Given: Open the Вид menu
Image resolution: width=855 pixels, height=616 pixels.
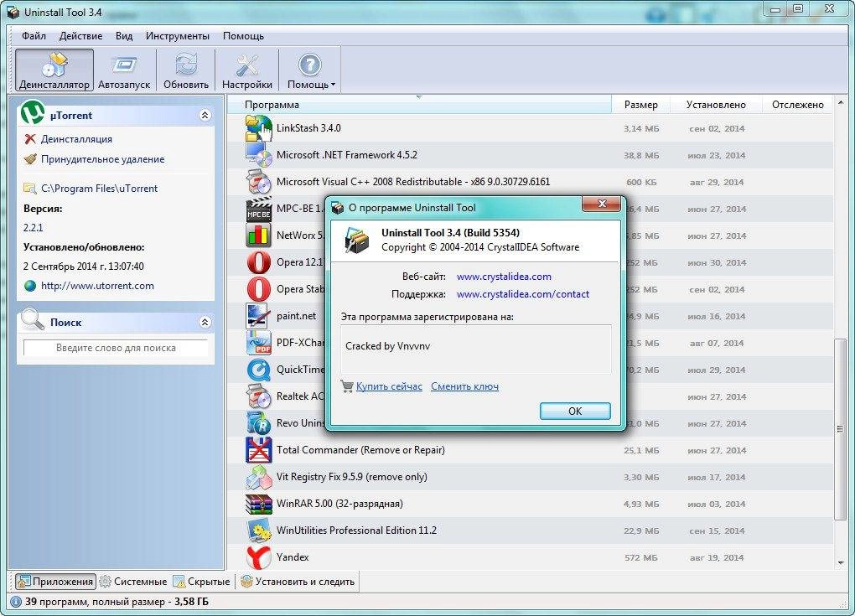Looking at the screenshot, I should (124, 36).
